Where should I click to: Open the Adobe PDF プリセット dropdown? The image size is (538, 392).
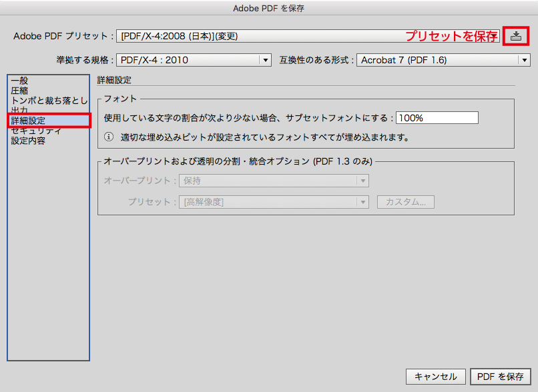tap(308, 36)
